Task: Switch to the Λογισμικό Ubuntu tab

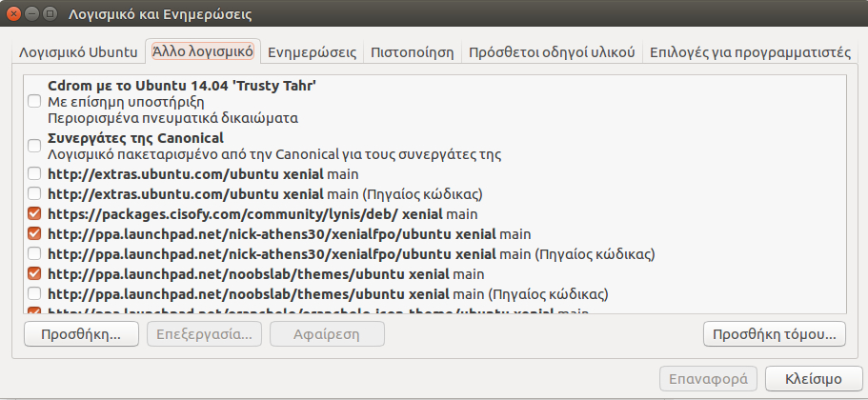Action: 79,52
